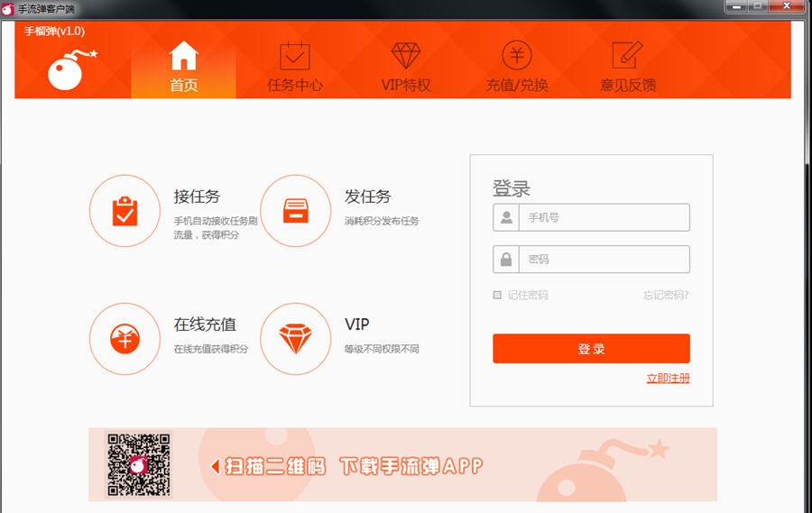Click the 手榴弹(v1.0) version label

click(x=54, y=31)
